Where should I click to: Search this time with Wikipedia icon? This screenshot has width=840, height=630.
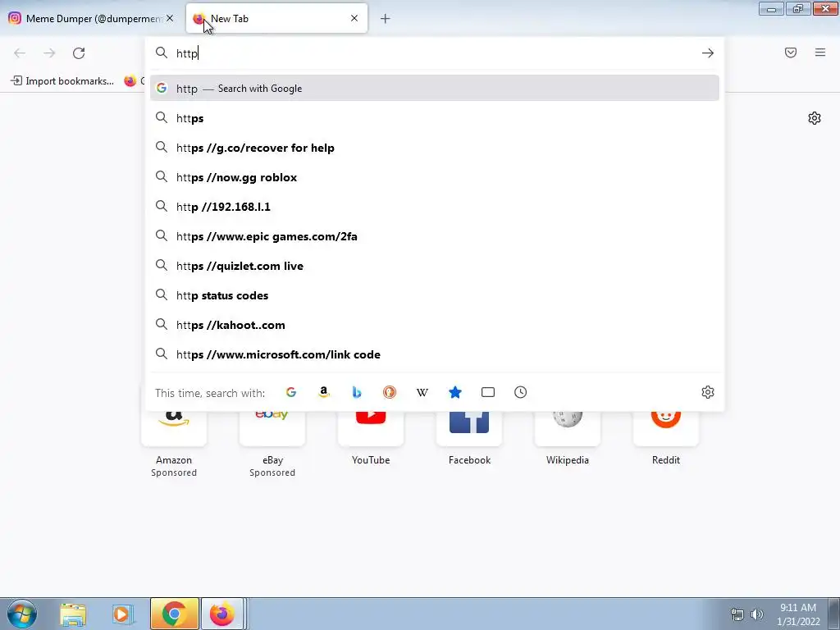[x=422, y=392]
